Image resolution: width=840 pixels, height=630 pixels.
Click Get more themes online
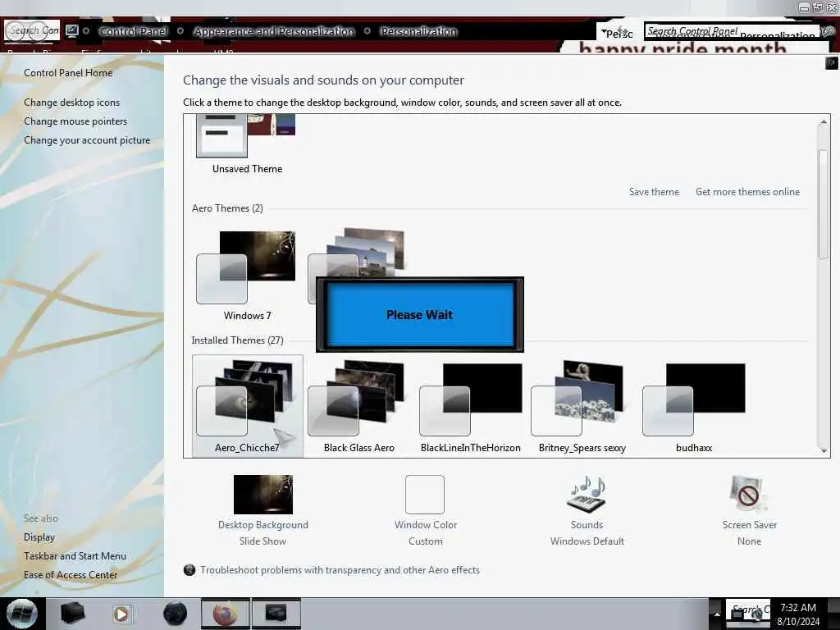(747, 192)
